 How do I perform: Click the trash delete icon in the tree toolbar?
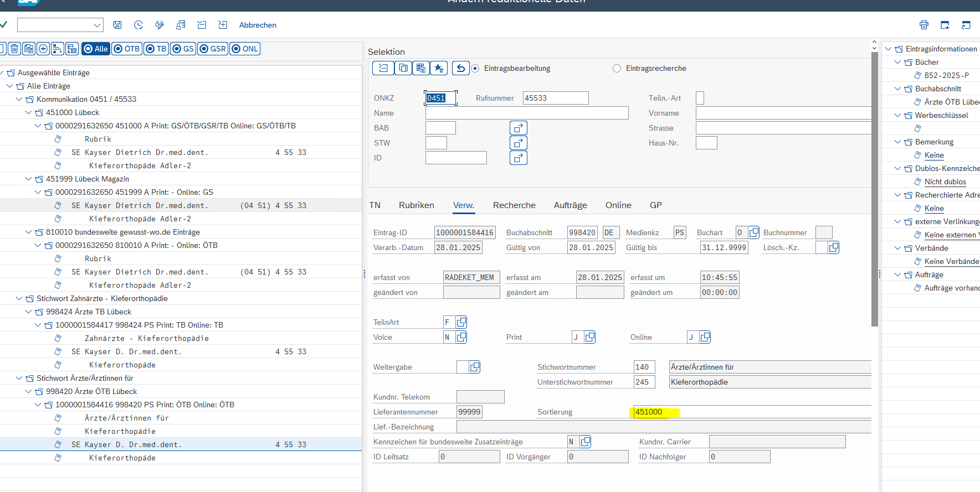click(15, 49)
